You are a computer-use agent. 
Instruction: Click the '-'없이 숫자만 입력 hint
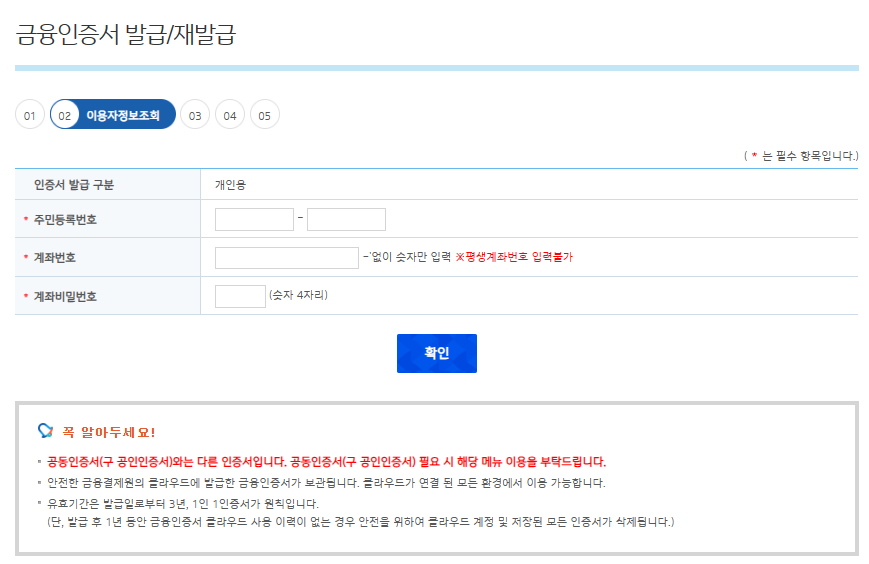(x=407, y=257)
